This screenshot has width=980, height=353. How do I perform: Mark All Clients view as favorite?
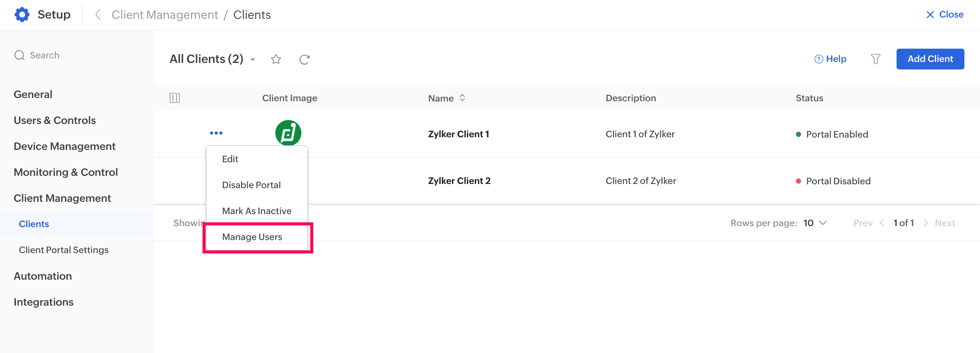276,59
